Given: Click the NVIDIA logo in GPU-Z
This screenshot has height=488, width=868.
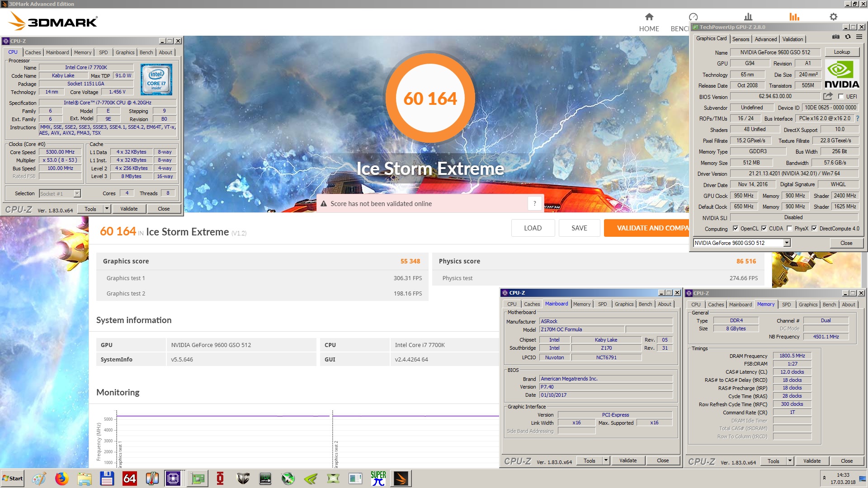Looking at the screenshot, I should [x=842, y=75].
